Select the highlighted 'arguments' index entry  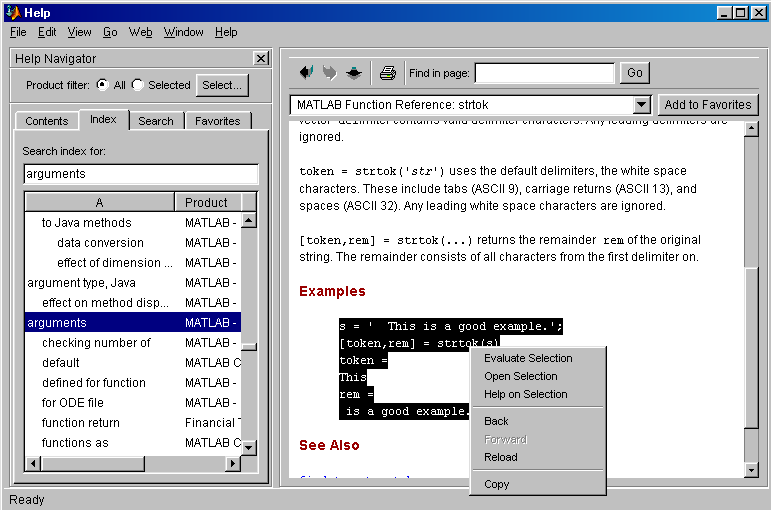(x=133, y=323)
